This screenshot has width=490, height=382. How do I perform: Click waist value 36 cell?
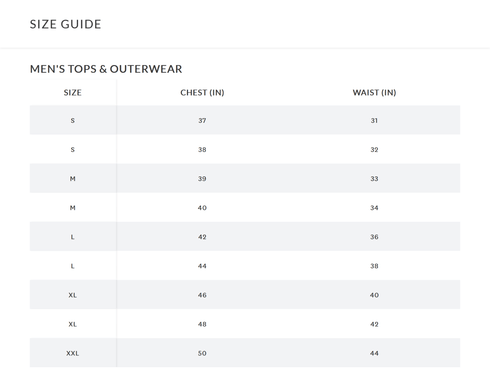(x=374, y=237)
